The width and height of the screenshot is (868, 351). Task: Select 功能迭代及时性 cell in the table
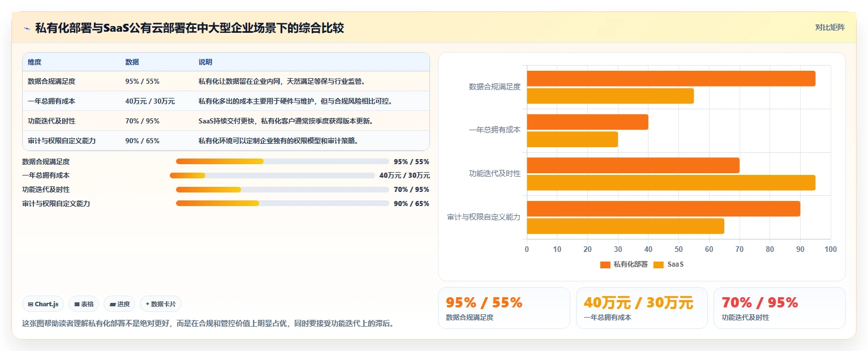point(51,121)
